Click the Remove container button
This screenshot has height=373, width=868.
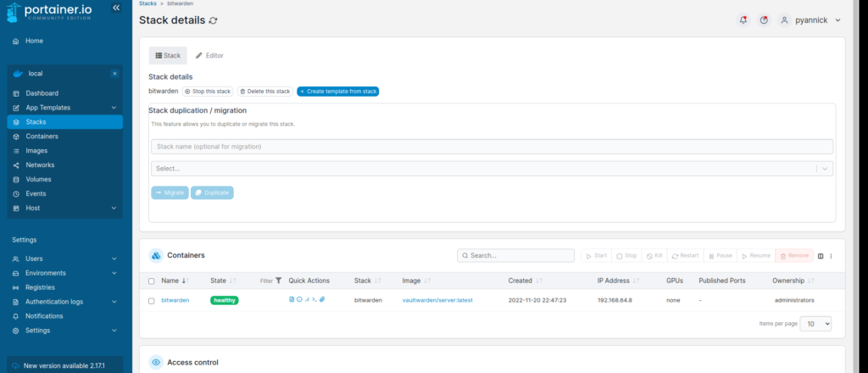pyautogui.click(x=794, y=256)
